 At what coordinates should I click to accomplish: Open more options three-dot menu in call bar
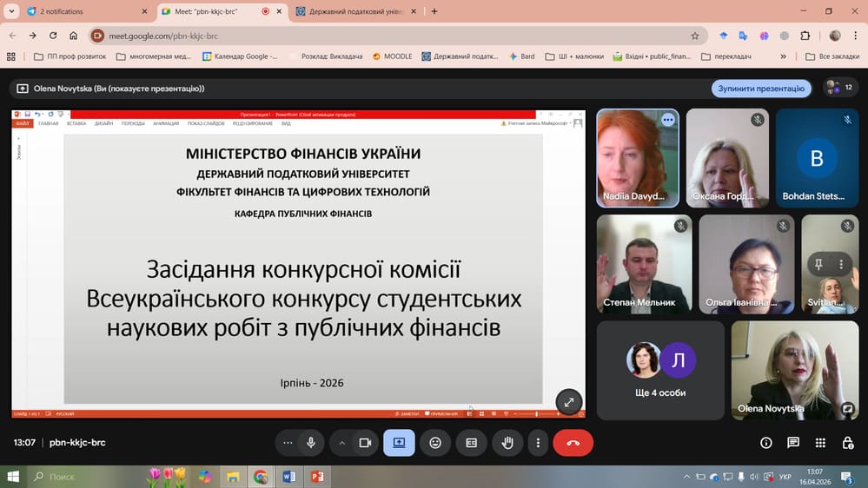click(539, 443)
